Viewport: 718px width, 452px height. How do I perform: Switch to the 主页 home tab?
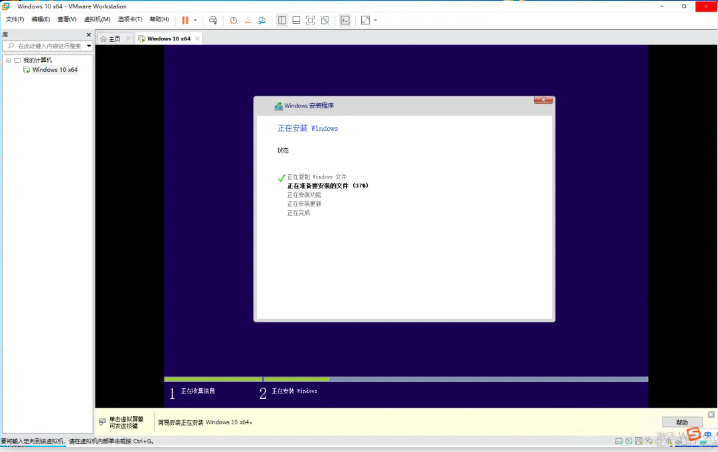[110, 39]
